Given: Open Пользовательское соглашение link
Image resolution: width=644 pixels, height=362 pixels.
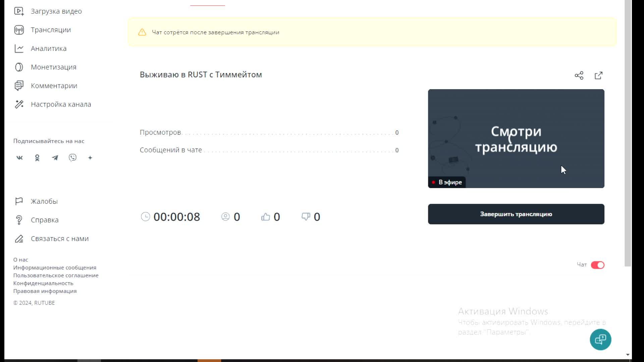Looking at the screenshot, I should 56,276.
